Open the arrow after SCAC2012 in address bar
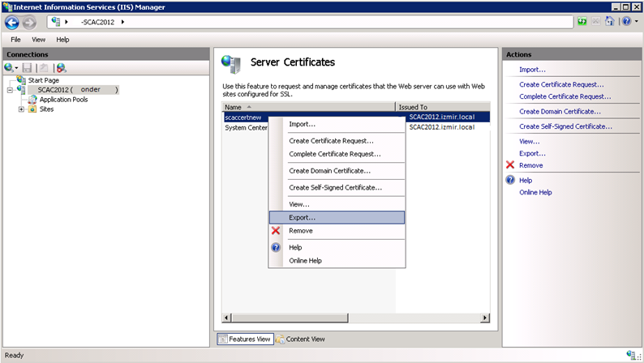The height and width of the screenshot is (363, 644). click(122, 22)
